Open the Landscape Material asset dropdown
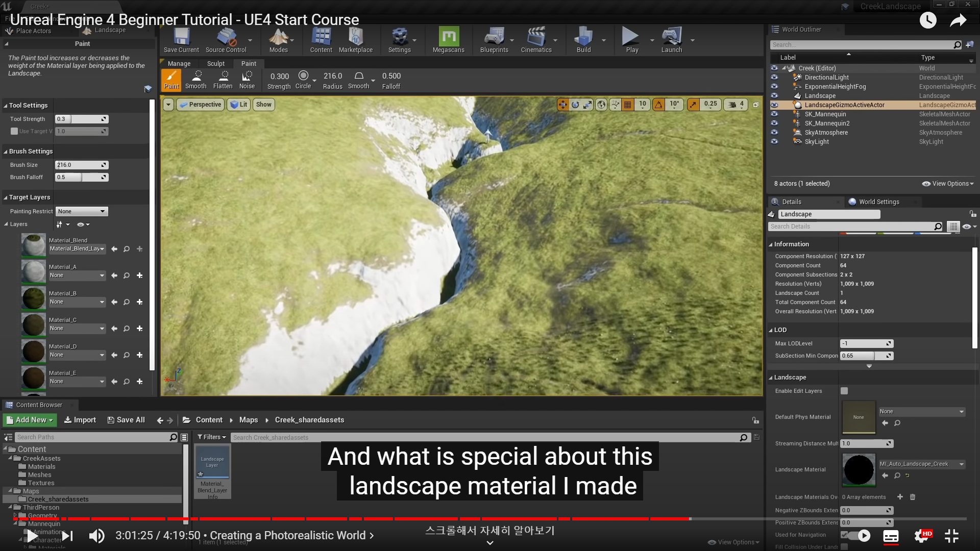 [921, 464]
